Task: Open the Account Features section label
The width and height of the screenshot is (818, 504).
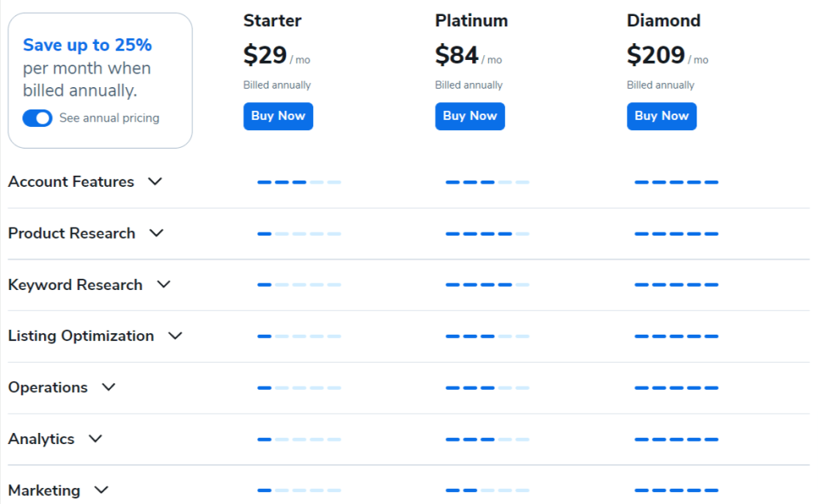Action: [x=71, y=181]
